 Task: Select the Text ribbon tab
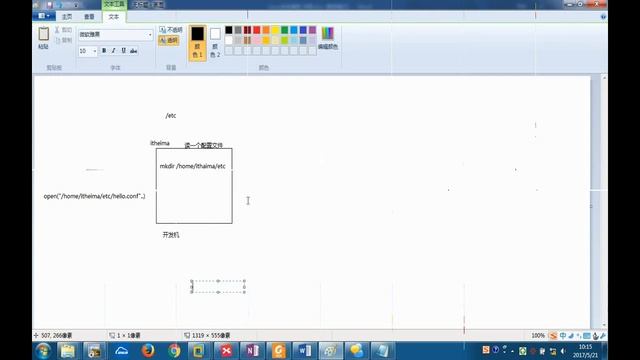pos(113,16)
